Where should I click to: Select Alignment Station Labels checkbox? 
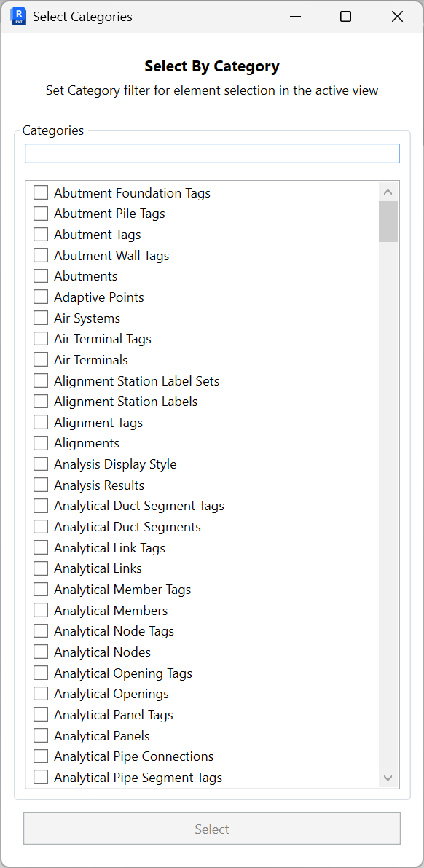pyautogui.click(x=41, y=401)
